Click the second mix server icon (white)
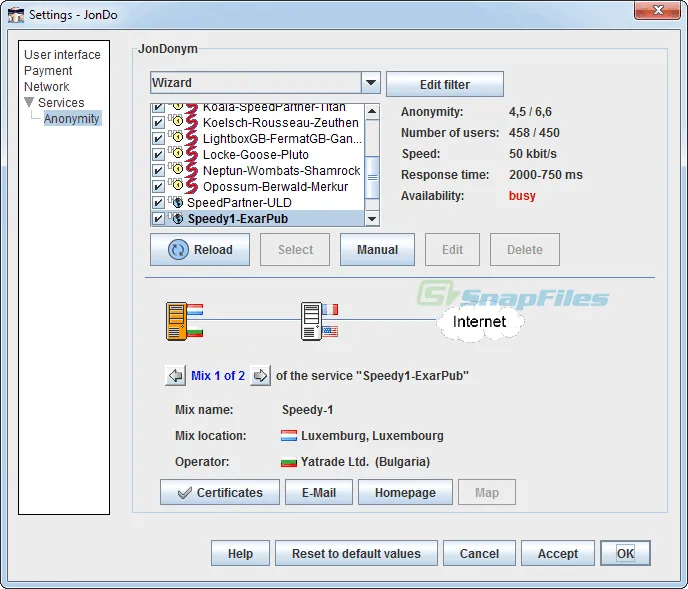688x589 pixels. tap(311, 321)
